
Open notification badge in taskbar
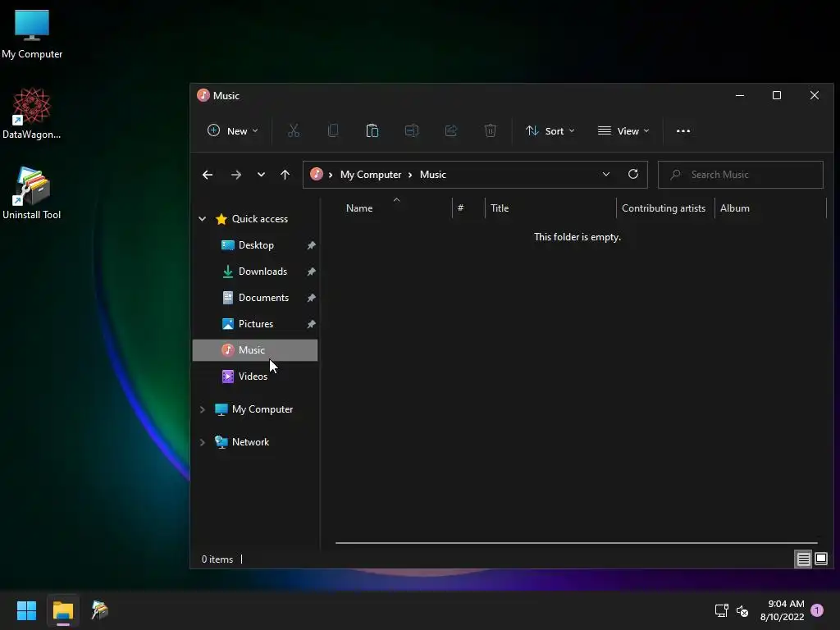[x=817, y=610]
